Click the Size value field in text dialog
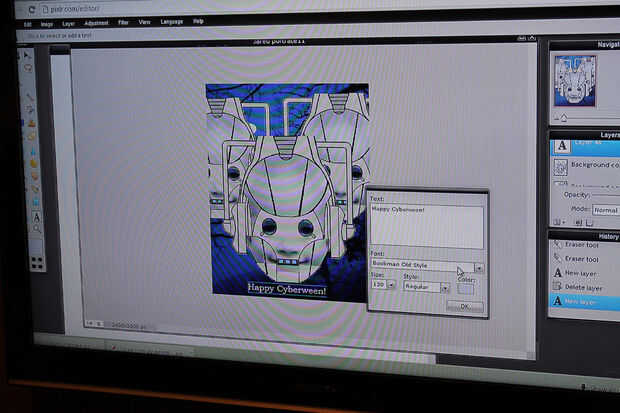This screenshot has width=620, height=413. [378, 284]
